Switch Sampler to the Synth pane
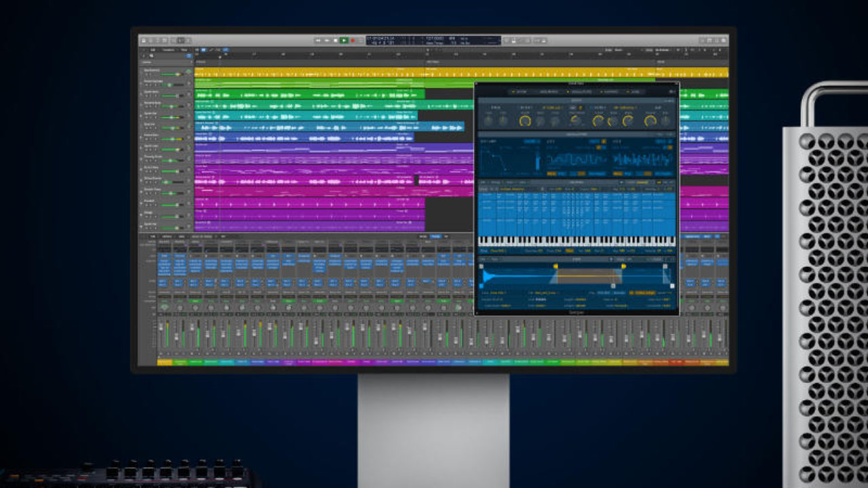Screen dimensions: 868x488 [x=519, y=91]
